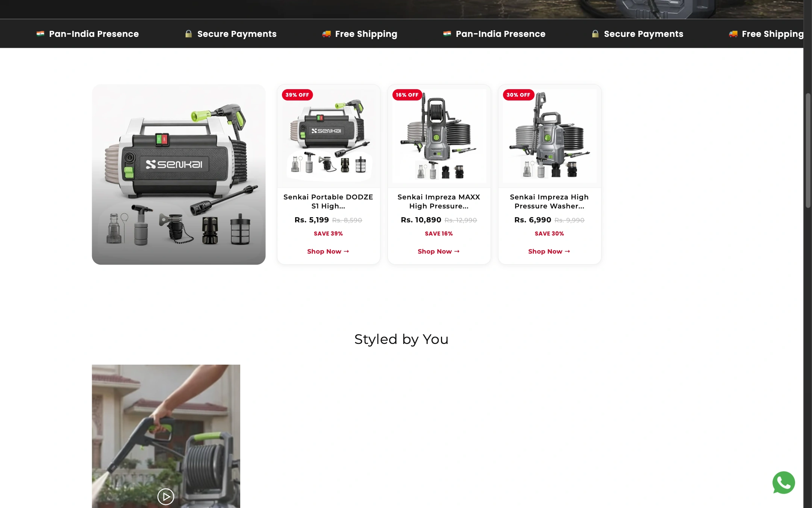Image resolution: width=812 pixels, height=508 pixels.
Task: Click the page vertical scrollbar thumb
Action: (808, 151)
